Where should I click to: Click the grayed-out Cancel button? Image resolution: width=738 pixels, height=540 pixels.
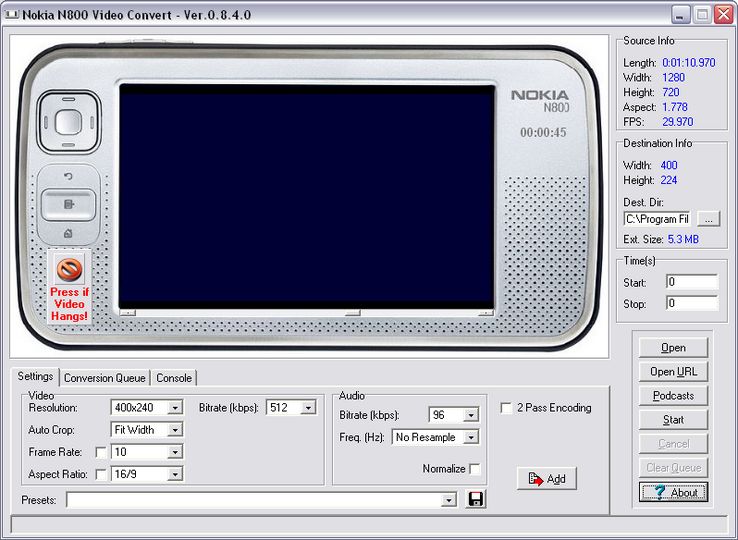point(673,444)
